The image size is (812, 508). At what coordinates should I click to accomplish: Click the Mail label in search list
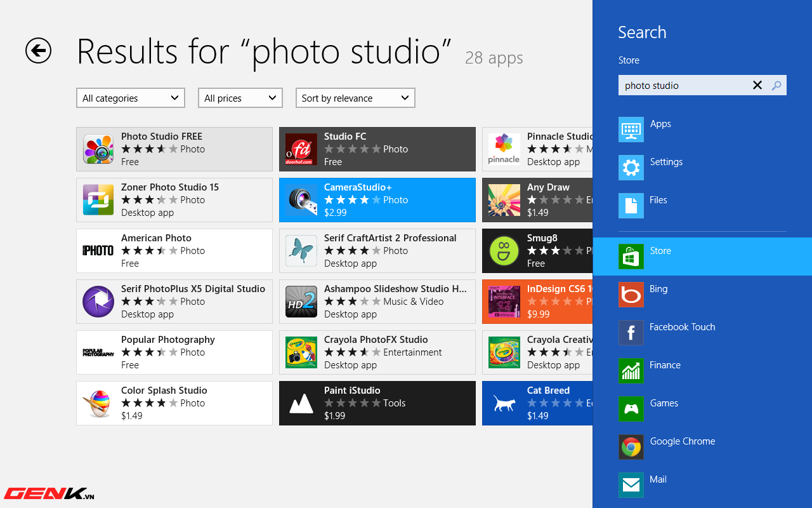pos(658,479)
